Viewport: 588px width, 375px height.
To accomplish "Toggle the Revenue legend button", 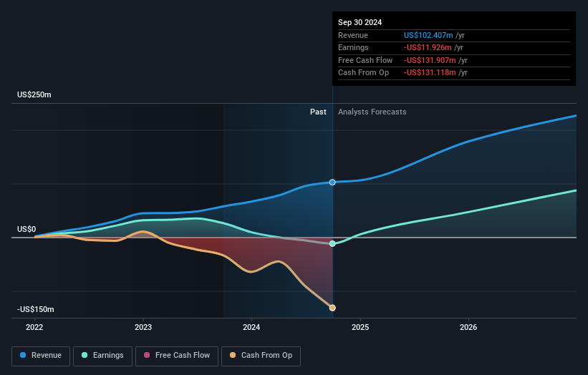I will [41, 356].
